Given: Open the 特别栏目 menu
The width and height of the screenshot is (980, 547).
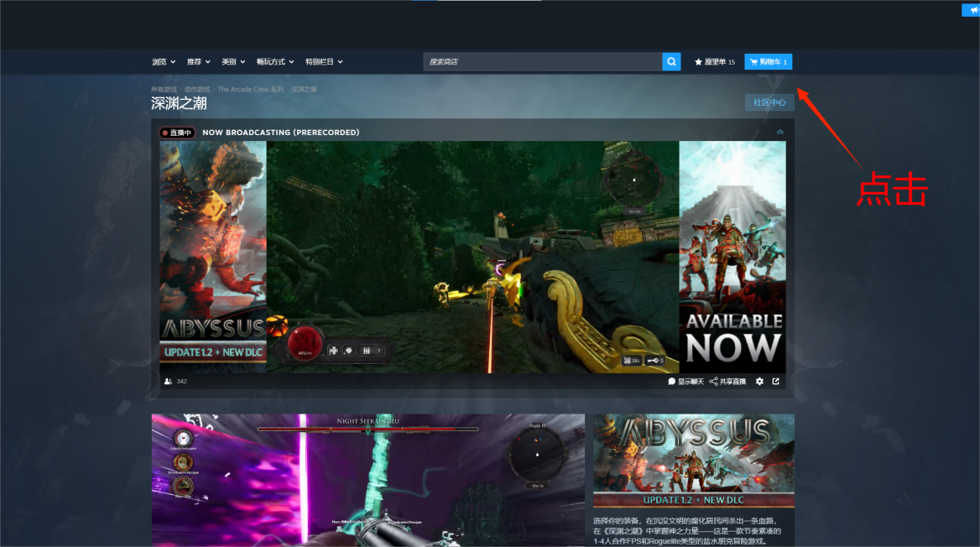Looking at the screenshot, I should tap(324, 62).
